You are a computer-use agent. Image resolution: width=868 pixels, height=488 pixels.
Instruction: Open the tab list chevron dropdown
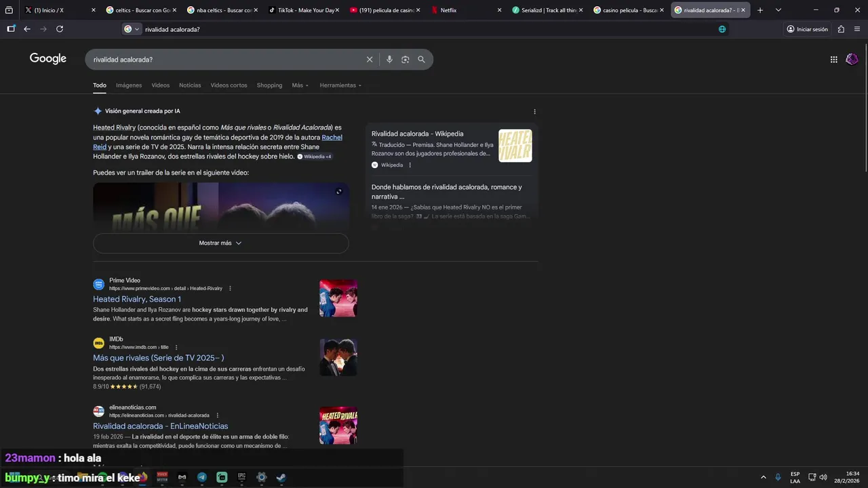point(778,10)
